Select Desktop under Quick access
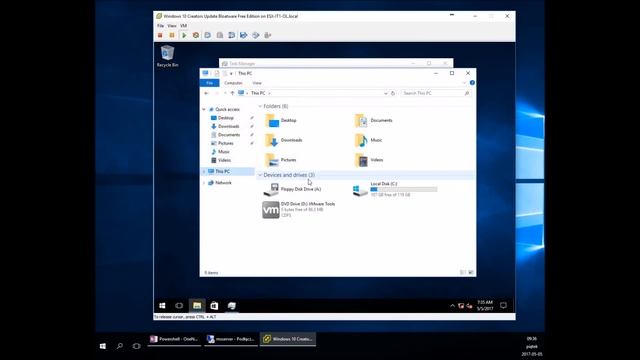Viewport: 640px width, 360px height. [x=225, y=118]
